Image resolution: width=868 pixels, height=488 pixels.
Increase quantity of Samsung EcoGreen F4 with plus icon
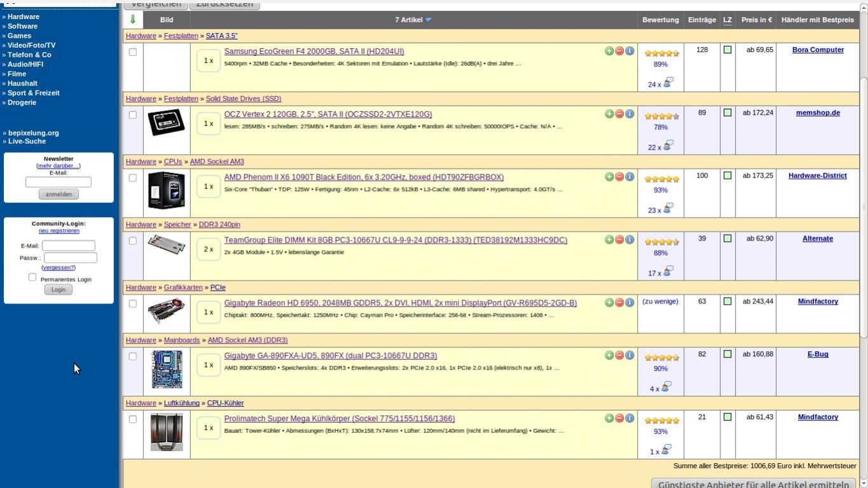pyautogui.click(x=609, y=51)
